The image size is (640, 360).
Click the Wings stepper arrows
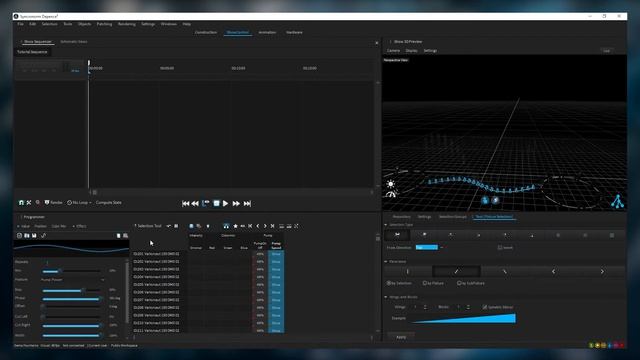(x=425, y=307)
